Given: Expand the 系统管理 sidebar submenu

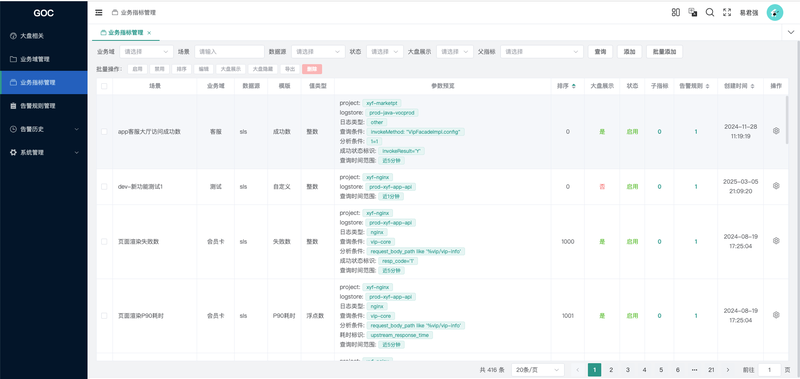Looking at the screenshot, I should pyautogui.click(x=77, y=153).
